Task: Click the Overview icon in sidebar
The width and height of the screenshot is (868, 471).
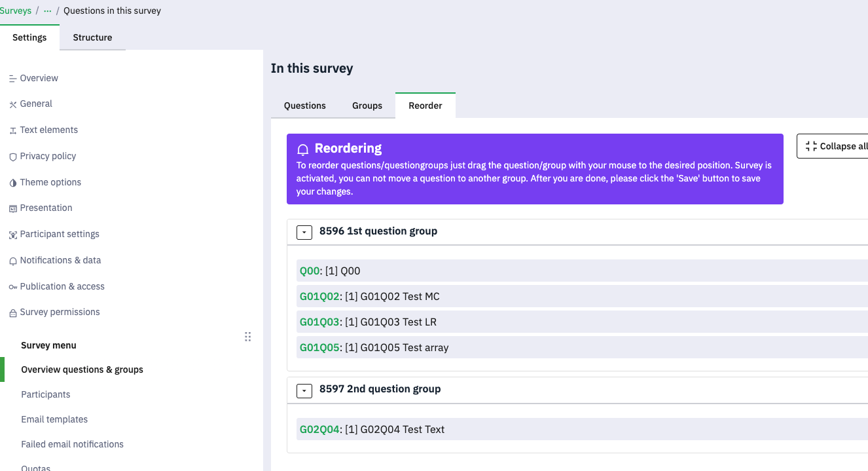Action: [x=12, y=79]
